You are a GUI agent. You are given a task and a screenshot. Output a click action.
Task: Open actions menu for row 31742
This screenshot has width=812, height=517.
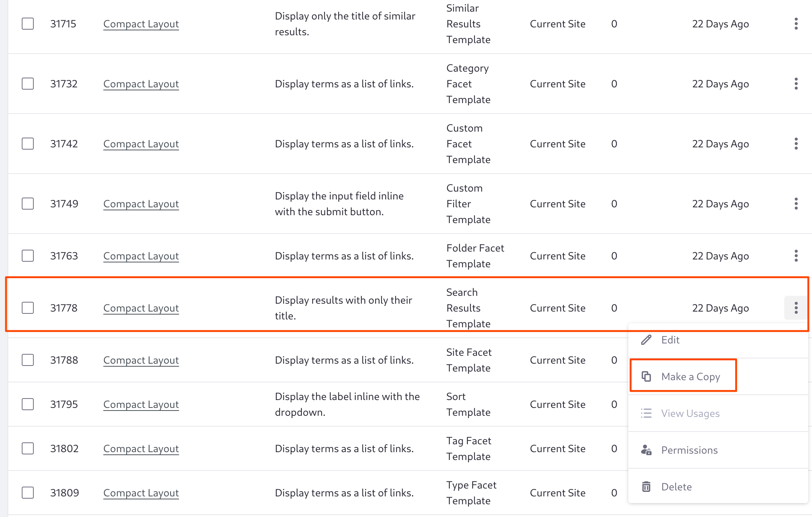coord(796,144)
